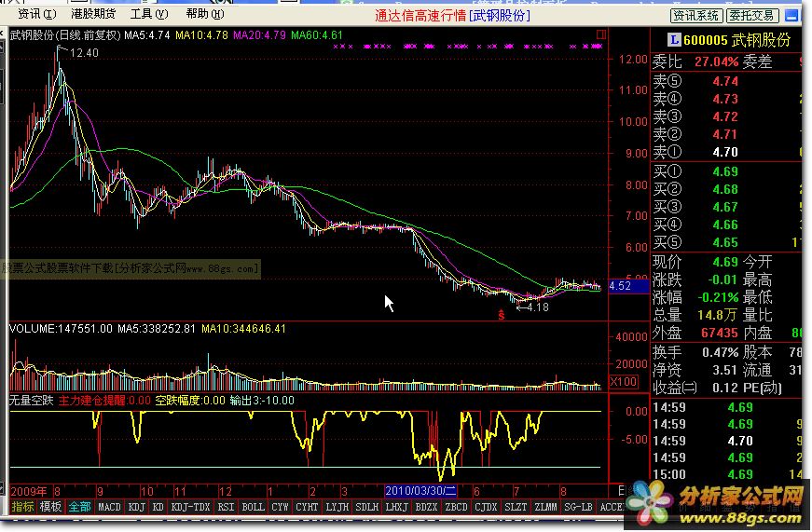Switch to the BDZX indicator
This screenshot has height=532, width=812.
[x=426, y=507]
